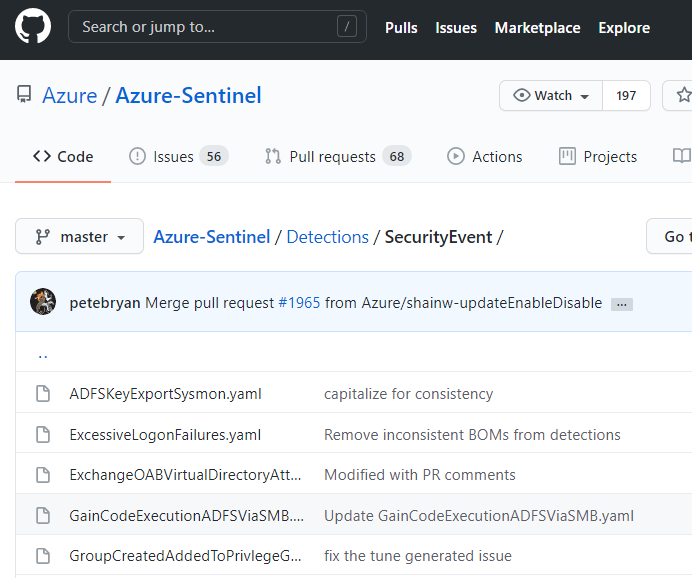692x578 pixels.
Task: Click file icon beside GainCodeExecutionADFSViaSMB
Action: click(x=43, y=515)
